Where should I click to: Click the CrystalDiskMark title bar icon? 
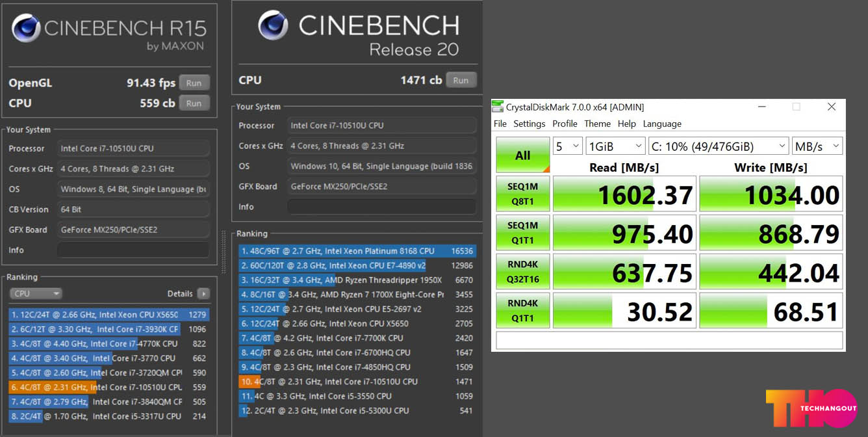[498, 107]
